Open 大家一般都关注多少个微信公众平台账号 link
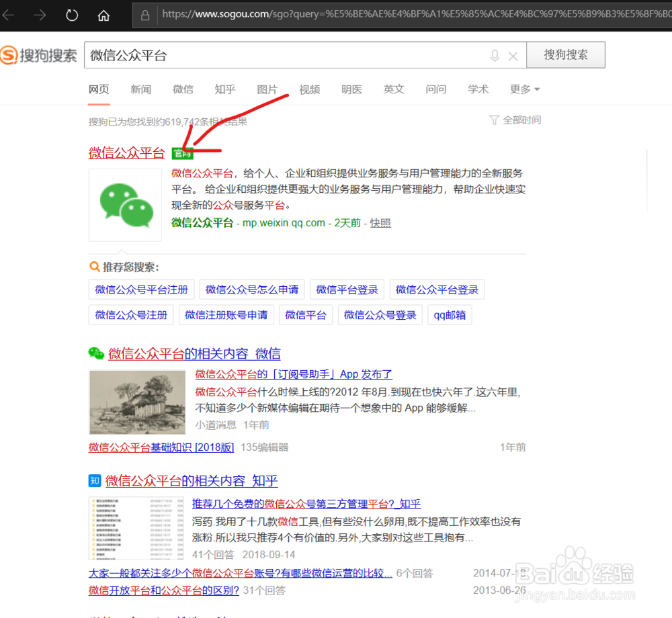672x618 pixels. click(x=241, y=574)
